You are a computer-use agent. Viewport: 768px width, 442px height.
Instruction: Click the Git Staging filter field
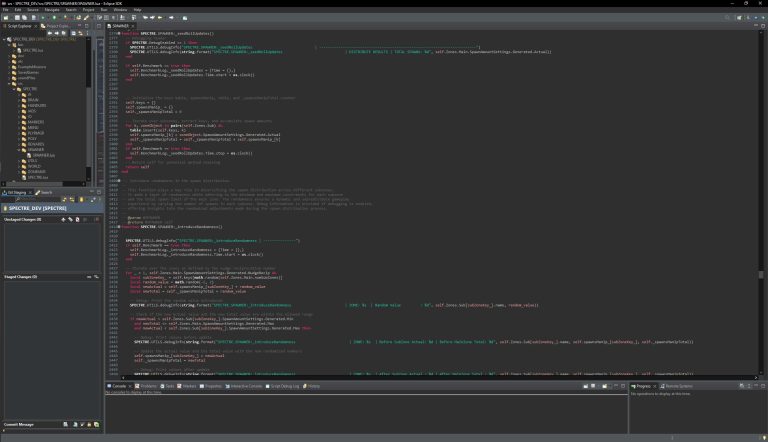click(x=37, y=199)
